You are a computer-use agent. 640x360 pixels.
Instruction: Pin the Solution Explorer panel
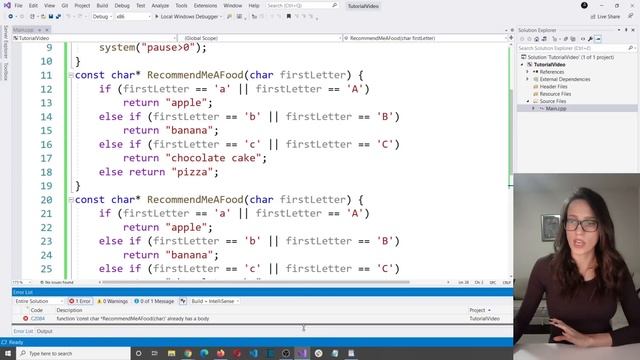[626, 30]
